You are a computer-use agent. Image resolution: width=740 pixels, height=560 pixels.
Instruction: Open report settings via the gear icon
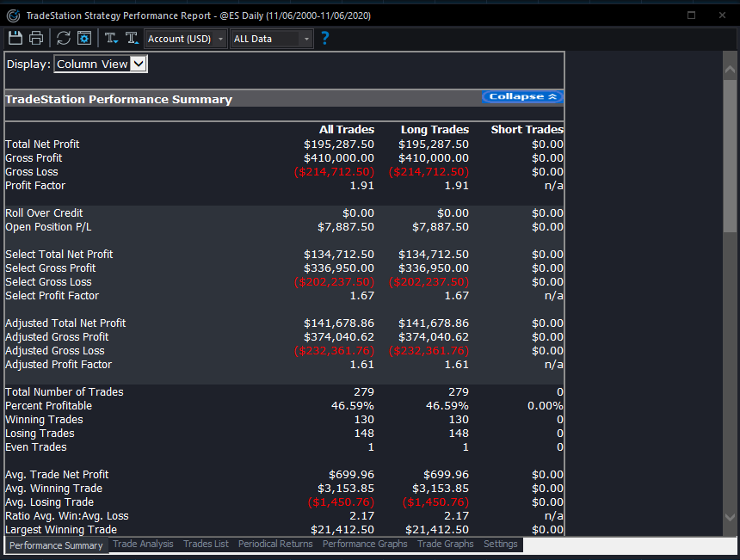tap(83, 38)
